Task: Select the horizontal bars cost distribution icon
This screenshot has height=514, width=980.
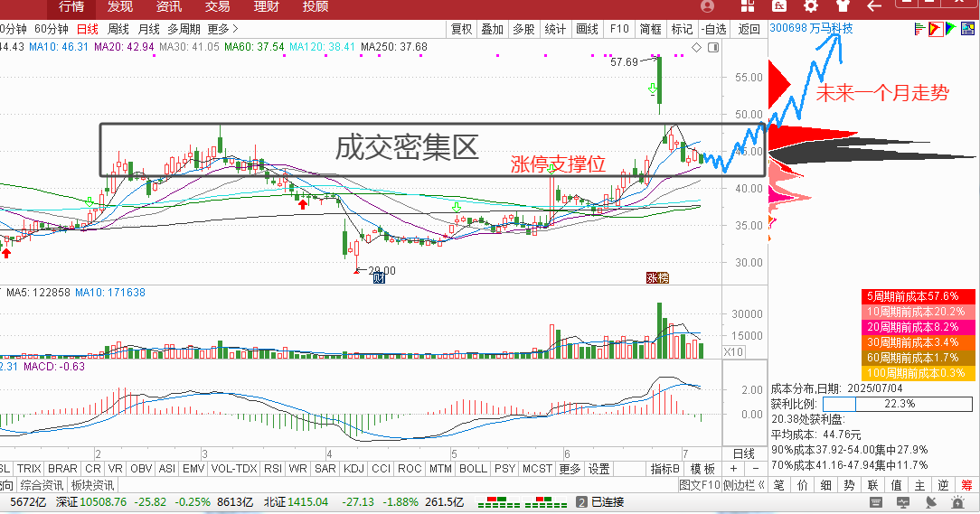Action: coord(919,28)
